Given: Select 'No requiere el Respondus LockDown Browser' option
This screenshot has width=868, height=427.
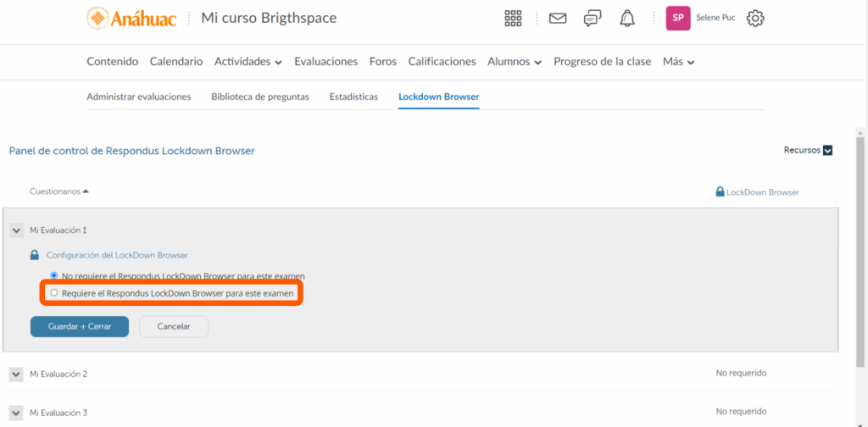Looking at the screenshot, I should pos(54,275).
